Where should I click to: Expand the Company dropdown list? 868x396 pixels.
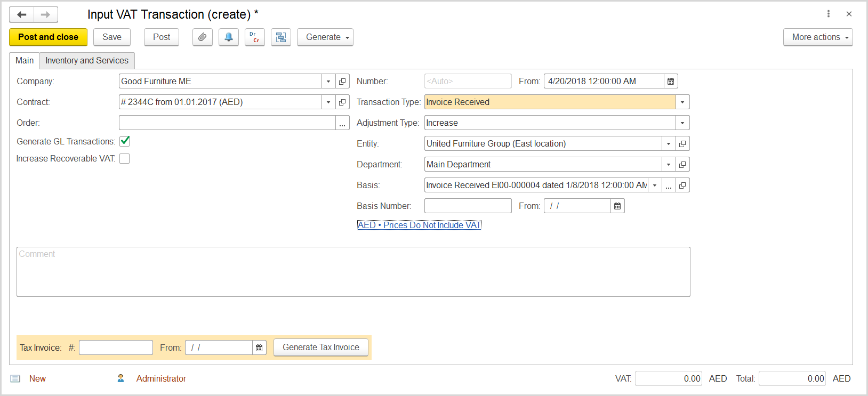pos(328,82)
